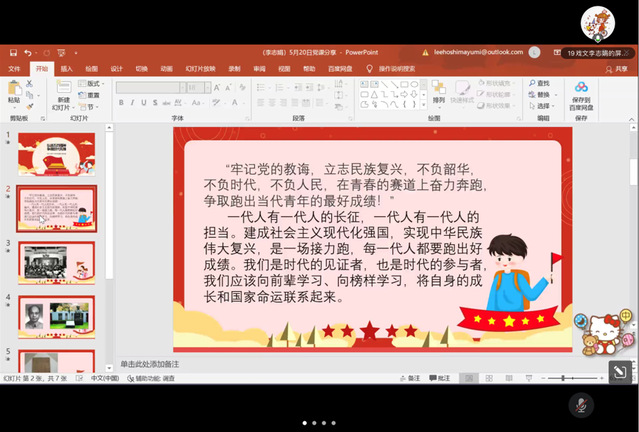639x432 pixels.
Task: Switch to the Design (设计) tab
Action: 117,68
